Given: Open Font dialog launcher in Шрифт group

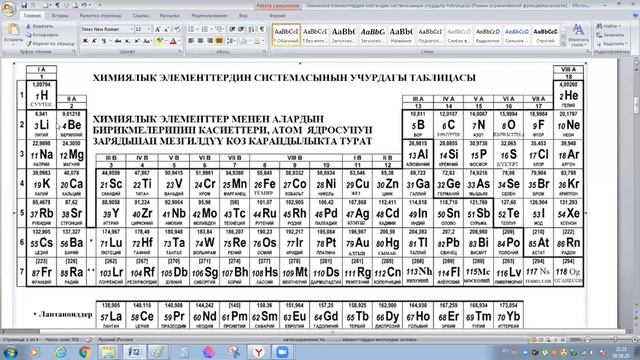Looking at the screenshot, I should tap(180, 52).
